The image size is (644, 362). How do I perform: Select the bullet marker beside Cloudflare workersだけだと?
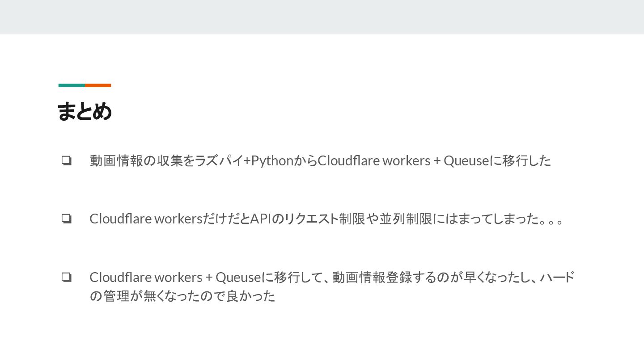click(67, 219)
